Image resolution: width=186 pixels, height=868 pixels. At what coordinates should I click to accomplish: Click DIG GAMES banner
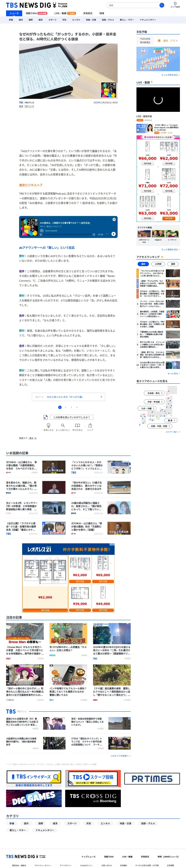pos(34,798)
